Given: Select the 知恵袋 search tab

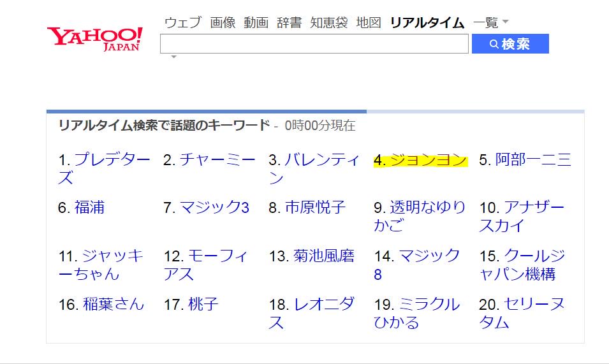Looking at the screenshot, I should (x=329, y=22).
